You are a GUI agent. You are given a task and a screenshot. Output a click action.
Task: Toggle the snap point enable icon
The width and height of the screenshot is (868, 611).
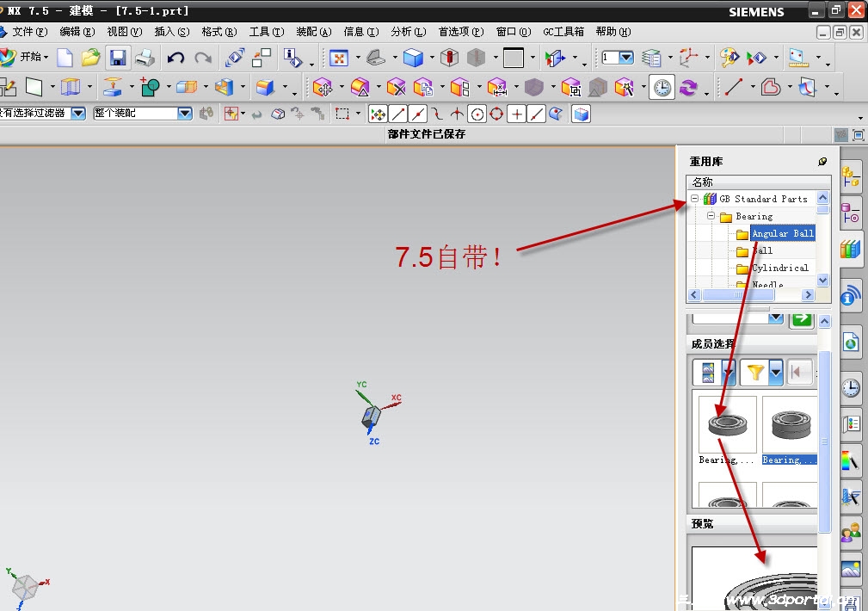(x=379, y=114)
